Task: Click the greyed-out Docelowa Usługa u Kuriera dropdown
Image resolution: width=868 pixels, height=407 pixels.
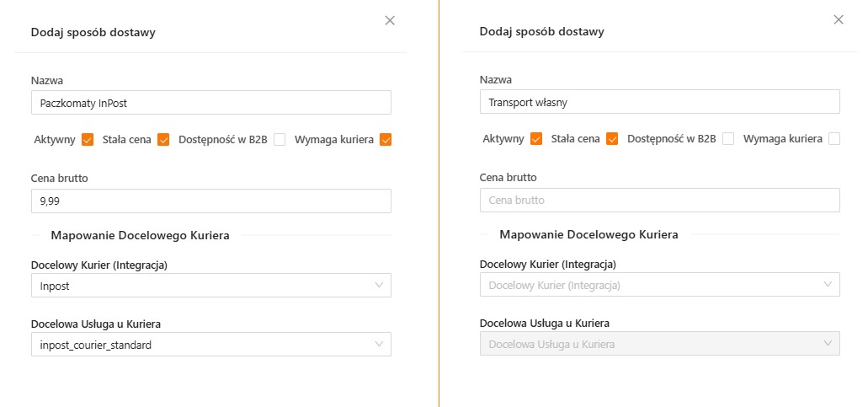Action: (x=659, y=344)
